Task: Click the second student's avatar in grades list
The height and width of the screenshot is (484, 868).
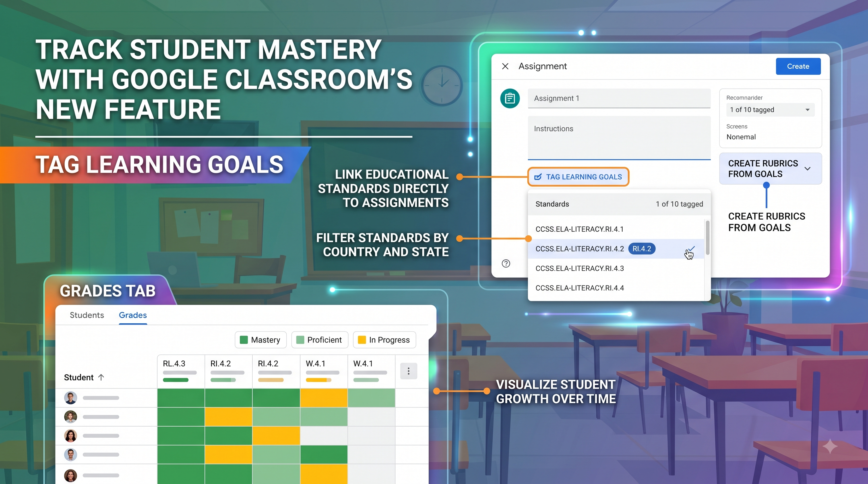Action: coord(70,417)
